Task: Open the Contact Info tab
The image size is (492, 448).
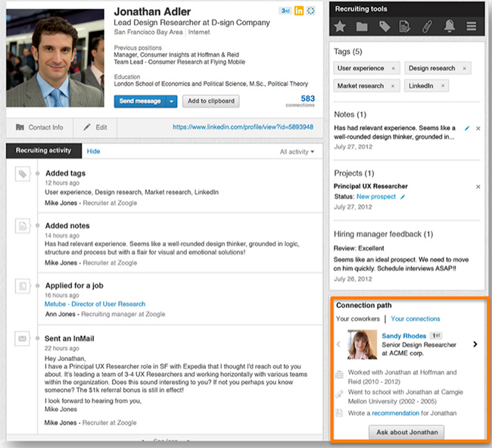Action: pos(39,128)
